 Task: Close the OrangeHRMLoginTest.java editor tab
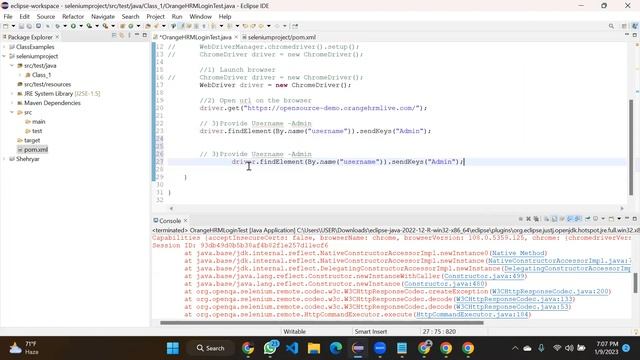click(236, 37)
